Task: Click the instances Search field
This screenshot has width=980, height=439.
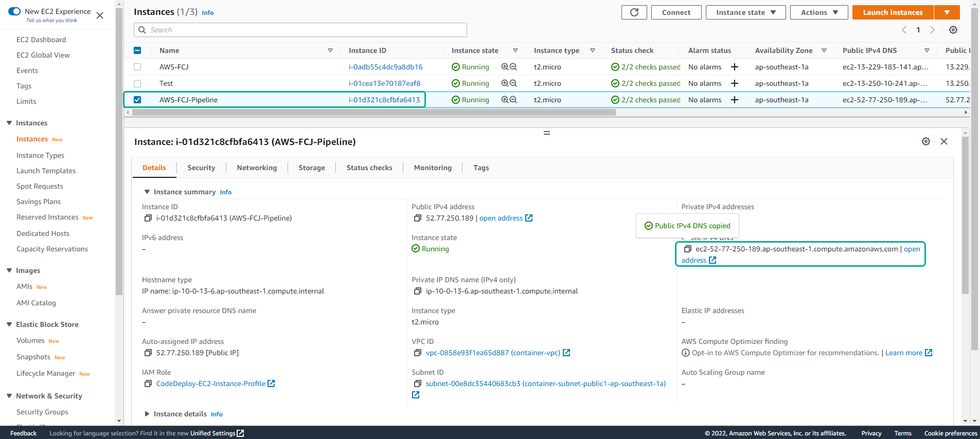Action: click(x=300, y=30)
